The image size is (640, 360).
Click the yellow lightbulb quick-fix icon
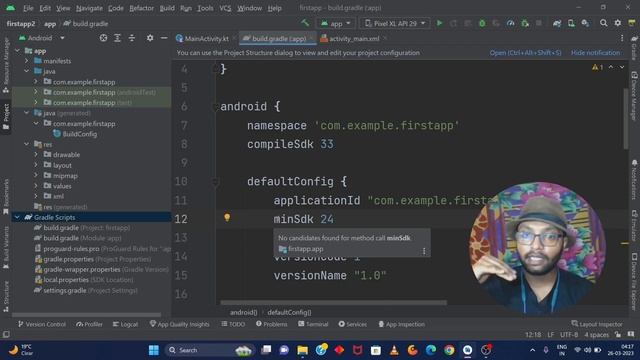click(227, 218)
